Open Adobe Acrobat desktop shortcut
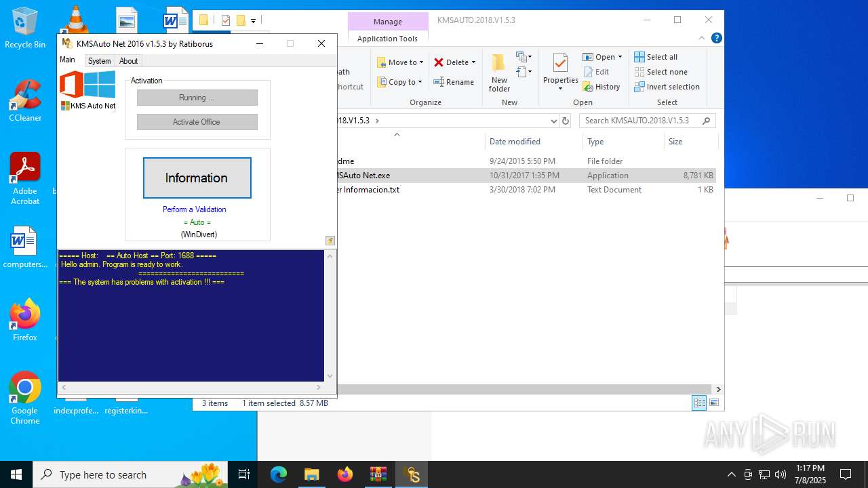 (x=25, y=178)
